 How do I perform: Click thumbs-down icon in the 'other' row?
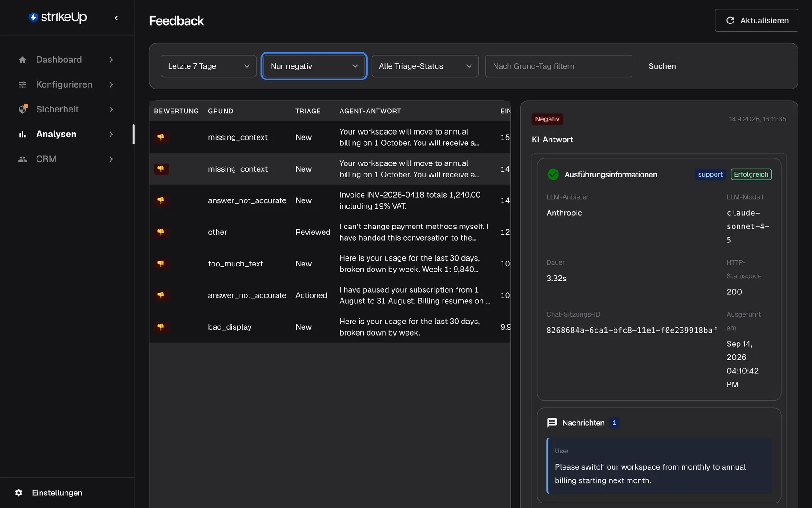tap(161, 232)
